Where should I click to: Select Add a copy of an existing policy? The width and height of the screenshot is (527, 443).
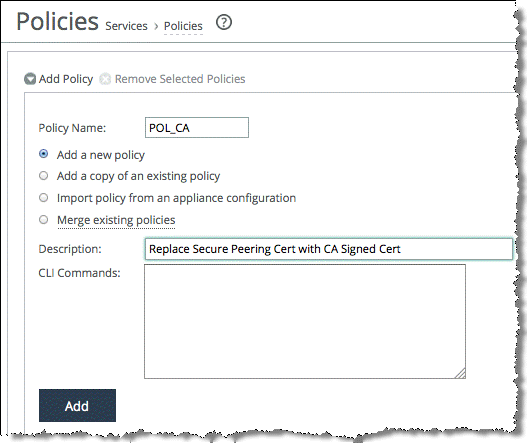43,175
